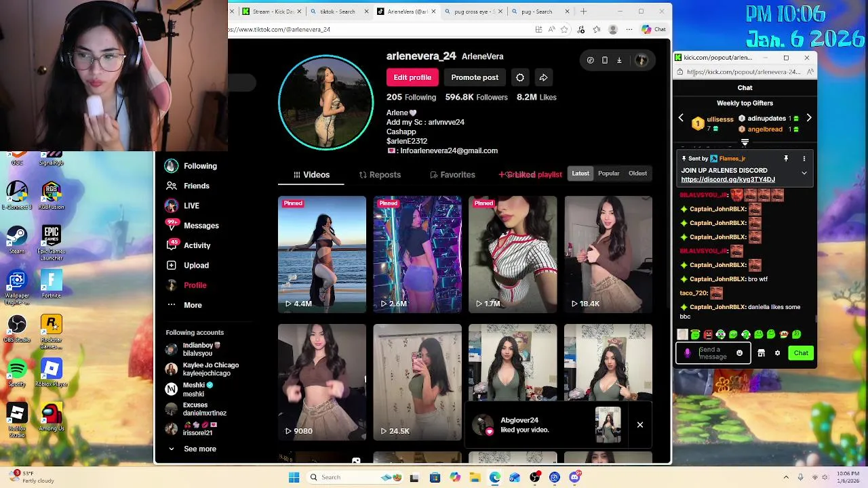
Task: Open the discord.gg invite link
Action: (x=728, y=180)
